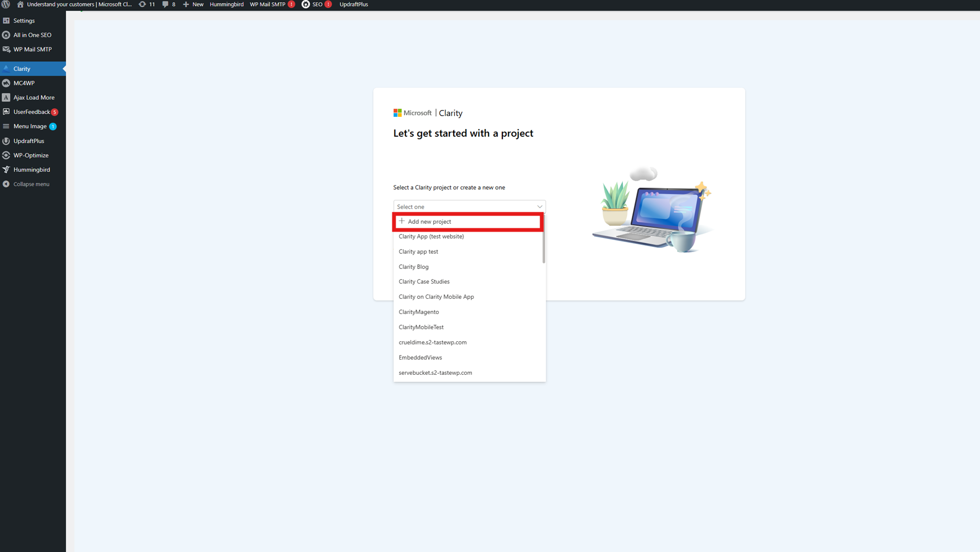980x552 pixels.
Task: Open the Clarity sidebar icon
Action: 6,68
